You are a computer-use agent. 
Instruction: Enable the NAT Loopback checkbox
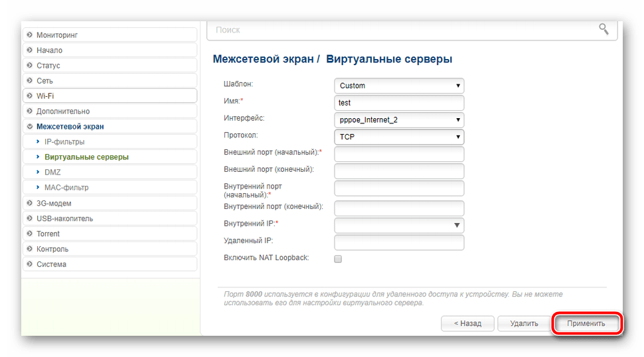tap(338, 259)
